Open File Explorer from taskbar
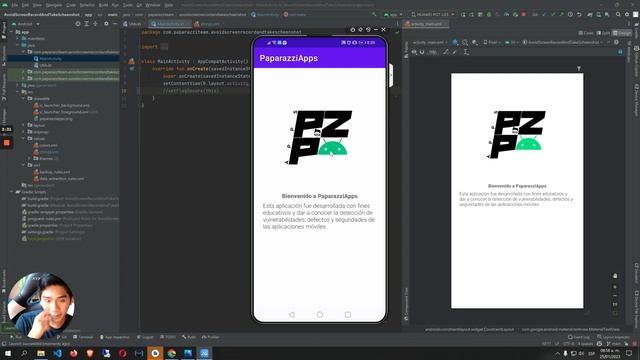Viewport: 640px width, 360px height. [41, 353]
